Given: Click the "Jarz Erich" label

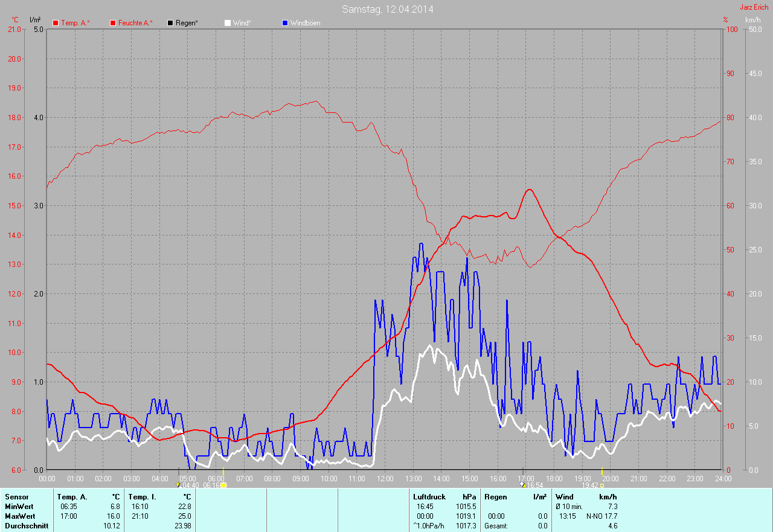Looking at the screenshot, I should point(754,7).
